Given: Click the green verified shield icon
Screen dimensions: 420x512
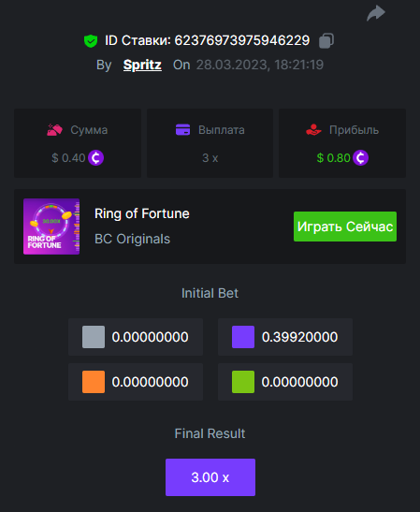Looking at the screenshot, I should coord(91,41).
